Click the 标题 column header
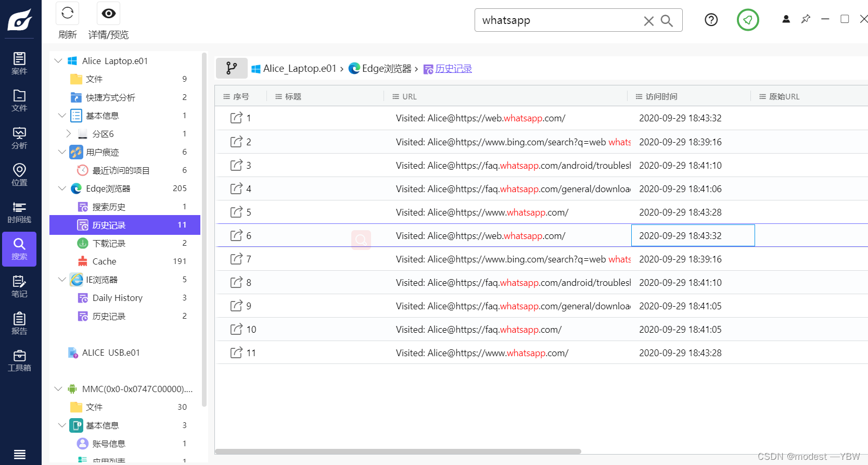 293,96
